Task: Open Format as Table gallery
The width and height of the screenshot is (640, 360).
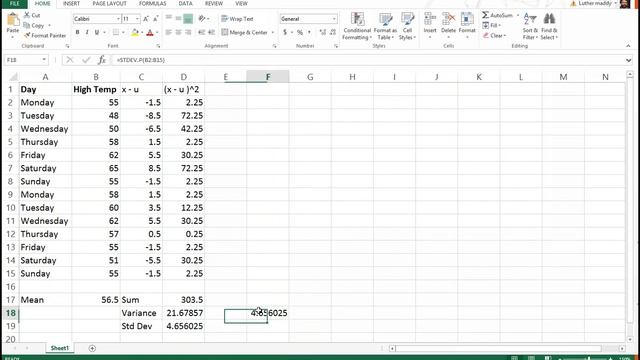Action: pyautogui.click(x=385, y=26)
